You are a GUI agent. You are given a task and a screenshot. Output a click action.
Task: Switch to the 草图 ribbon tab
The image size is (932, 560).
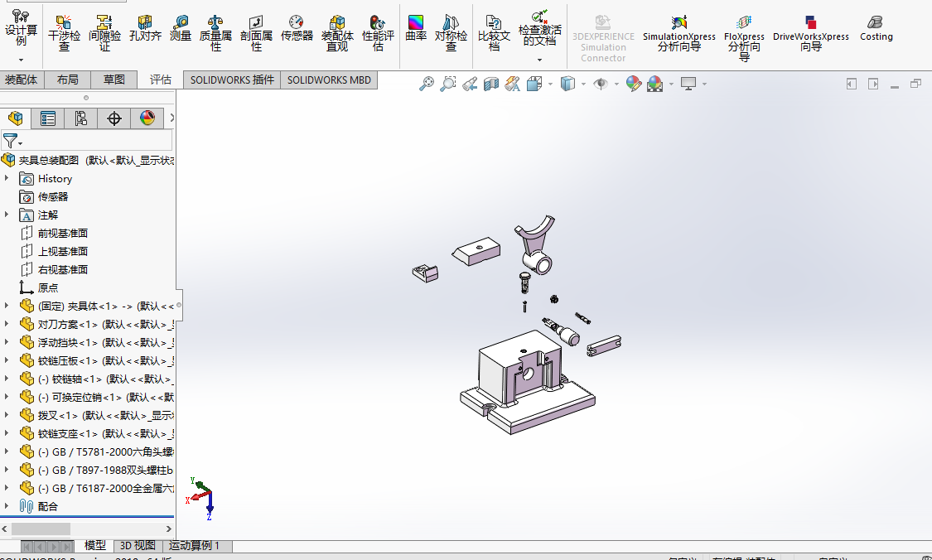coord(113,80)
